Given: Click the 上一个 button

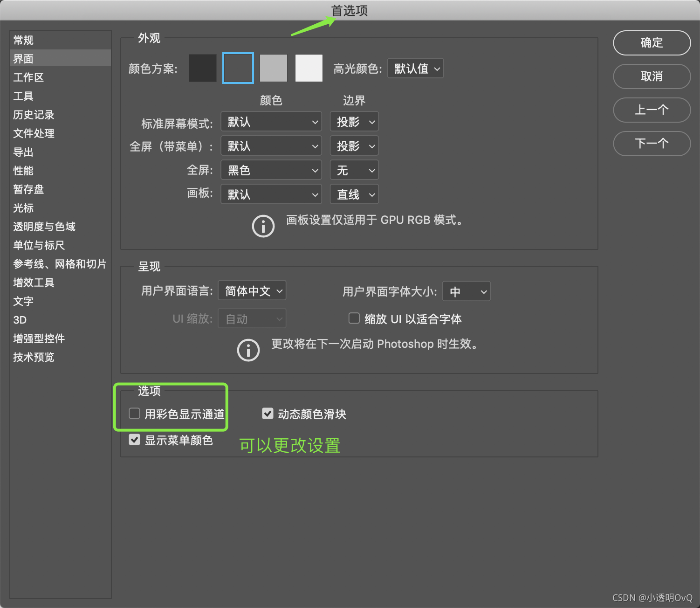Looking at the screenshot, I should [652, 110].
